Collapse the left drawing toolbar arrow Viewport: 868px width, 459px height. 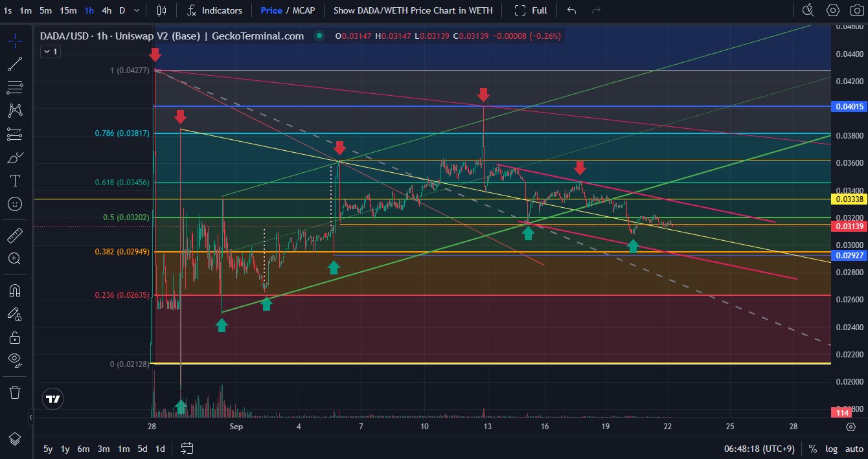click(30, 418)
